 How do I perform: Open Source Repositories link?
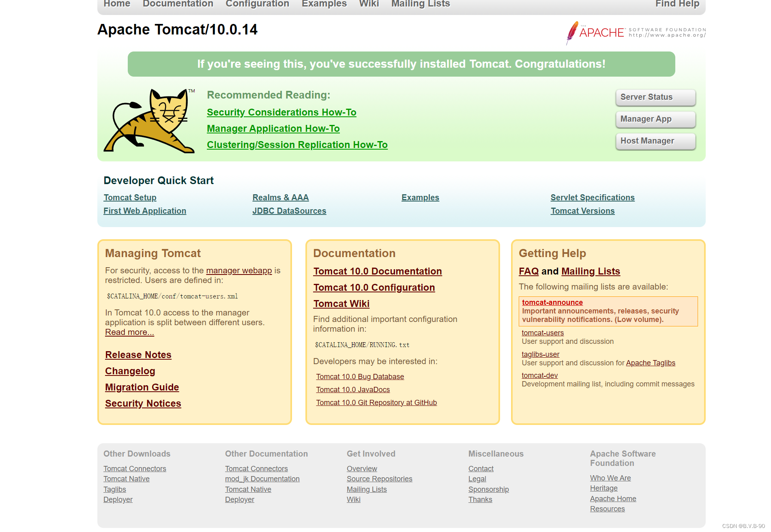(380, 479)
